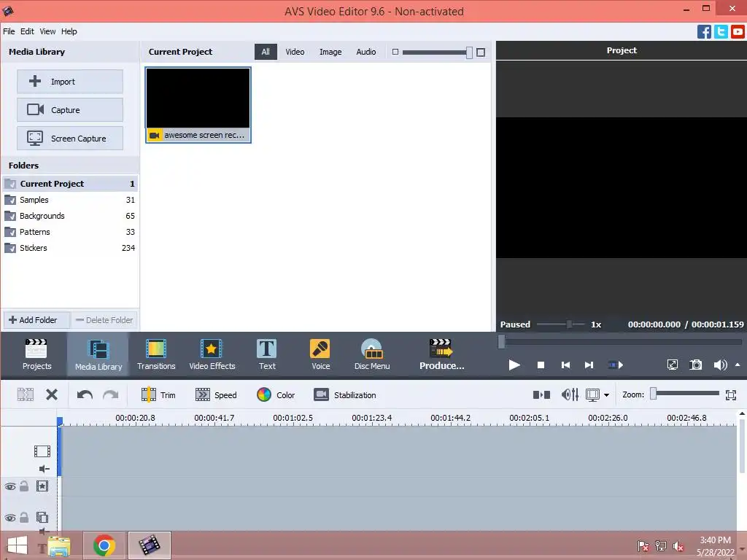Image resolution: width=747 pixels, height=560 pixels.
Task: Click the preview seek bar
Action: coord(620,341)
